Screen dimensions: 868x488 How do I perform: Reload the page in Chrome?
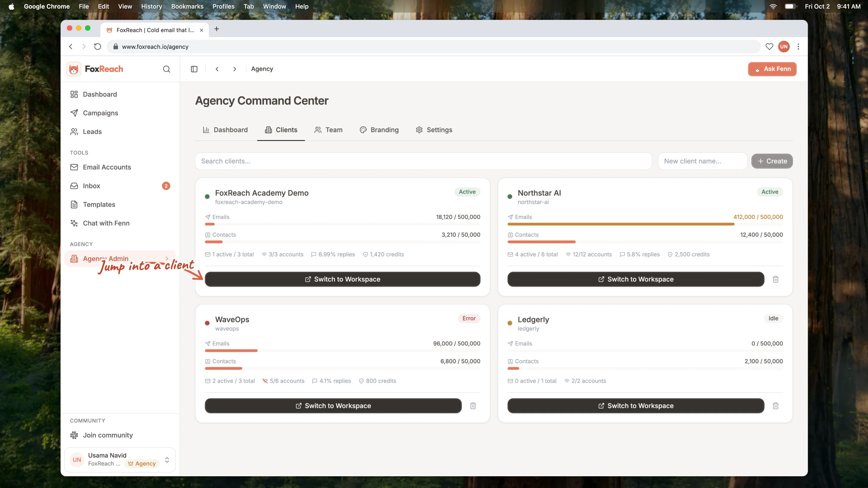click(97, 46)
